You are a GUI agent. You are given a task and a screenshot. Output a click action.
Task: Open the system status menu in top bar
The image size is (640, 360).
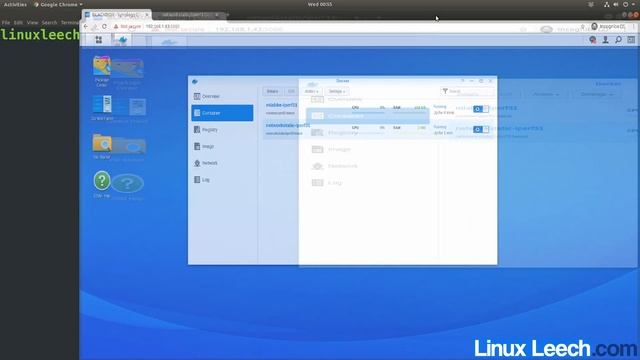tap(620, 4)
